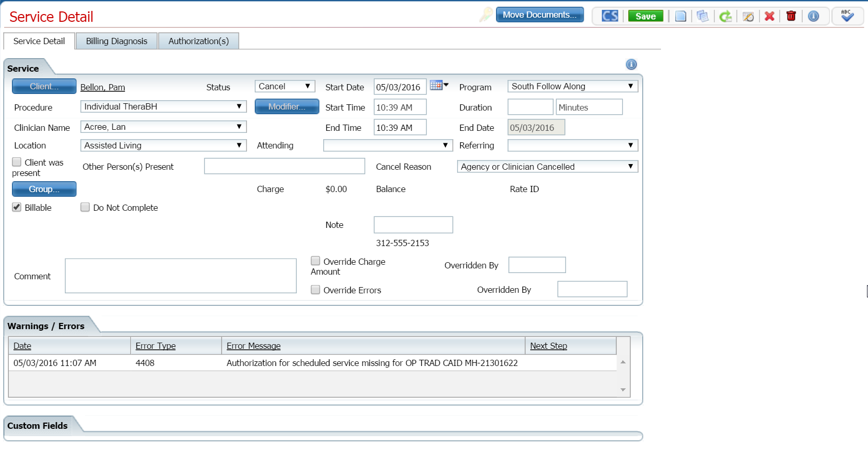The height and width of the screenshot is (461, 868).
Task: Open the Status dropdown showing Cancel
Action: tap(284, 87)
